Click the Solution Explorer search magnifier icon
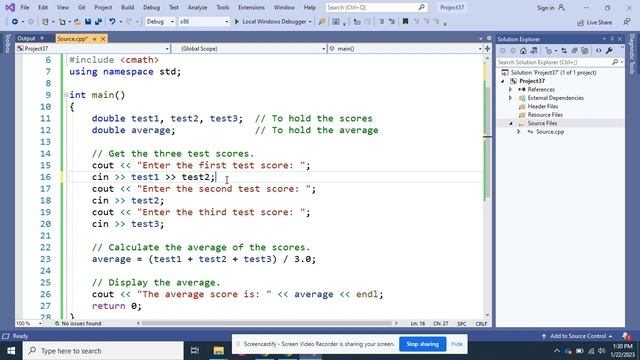This screenshot has width=640, height=360. click(x=615, y=62)
